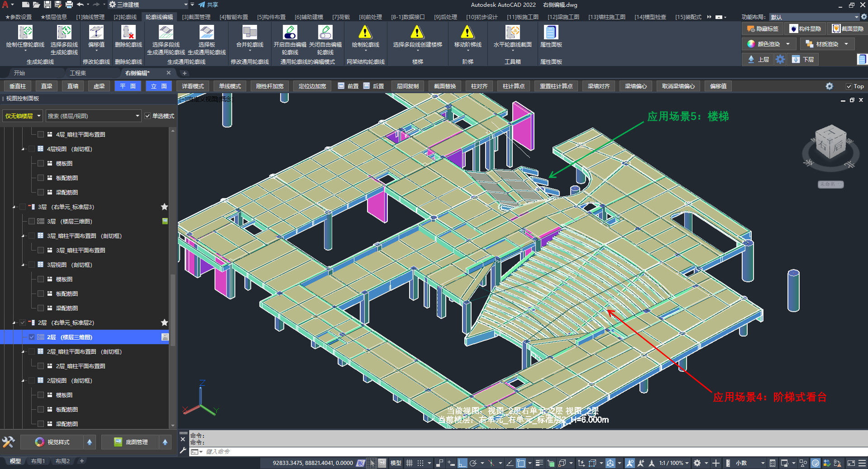Screen dimensions: 868x469
Task: Click the ViewCube navigation cube
Action: (x=830, y=142)
